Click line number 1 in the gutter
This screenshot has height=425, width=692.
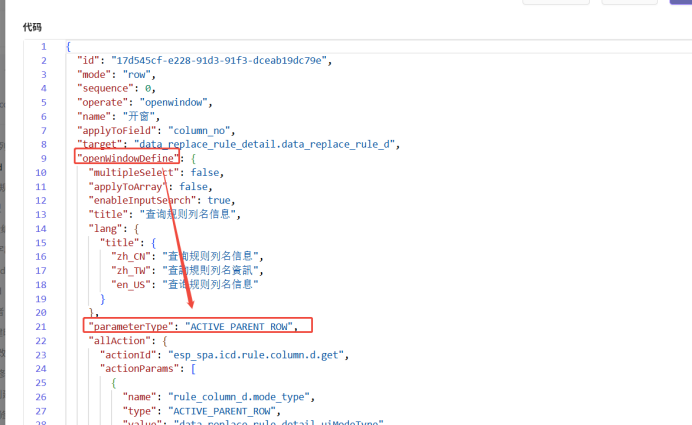[x=43, y=46]
